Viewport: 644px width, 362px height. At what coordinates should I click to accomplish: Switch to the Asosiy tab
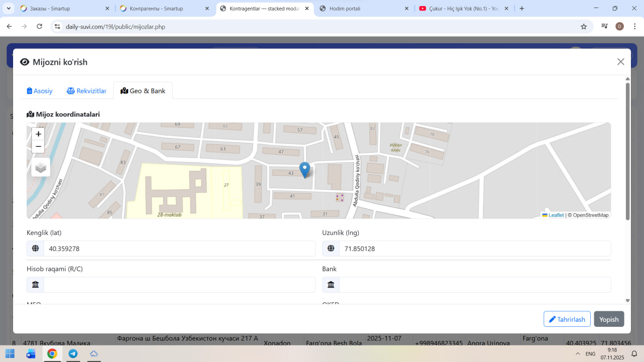[40, 91]
